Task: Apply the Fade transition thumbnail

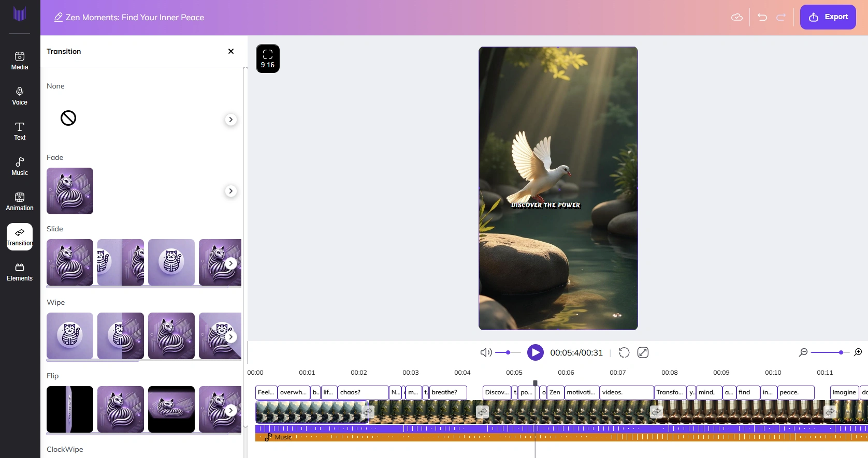Action: coord(70,191)
